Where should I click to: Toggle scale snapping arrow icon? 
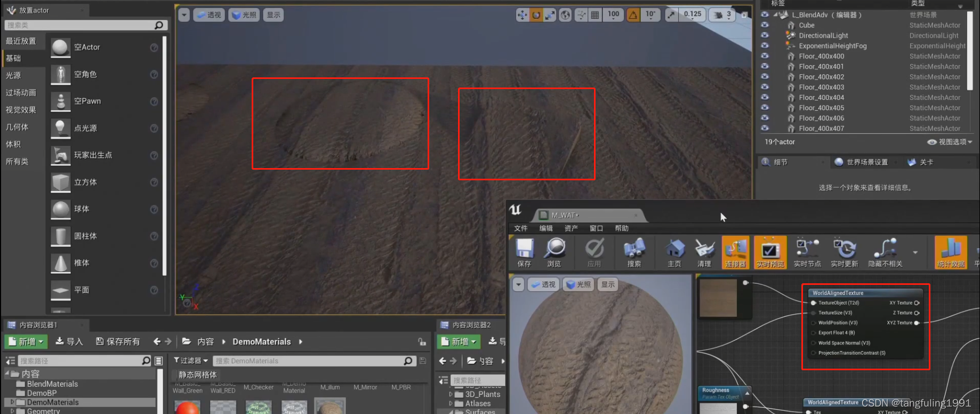click(x=671, y=15)
